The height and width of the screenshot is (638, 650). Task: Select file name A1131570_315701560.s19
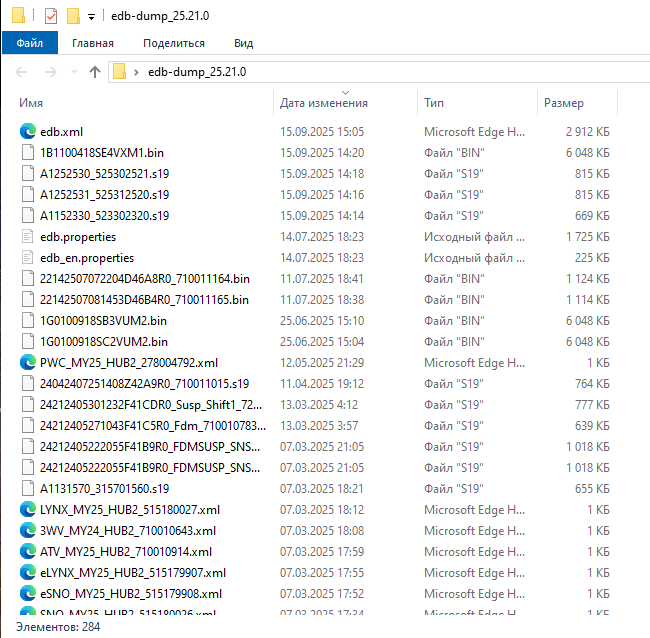coord(104,489)
